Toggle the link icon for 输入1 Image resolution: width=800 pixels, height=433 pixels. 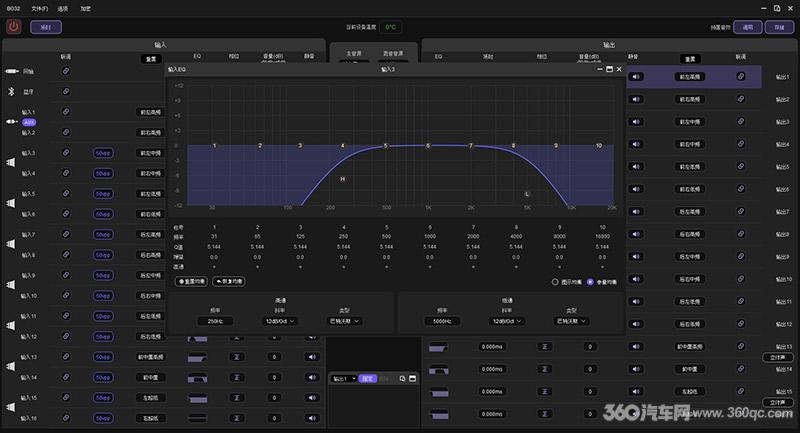66,112
